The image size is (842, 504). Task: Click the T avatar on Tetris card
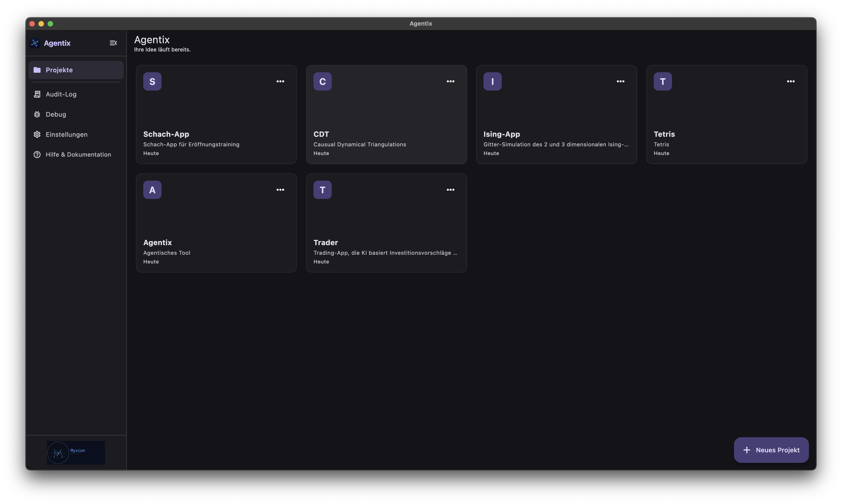663,81
